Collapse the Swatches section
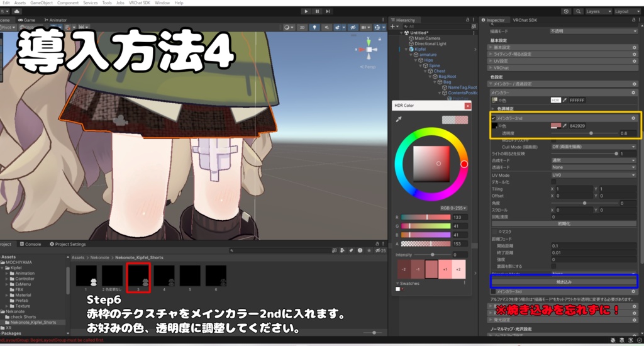This screenshot has height=346, width=644. [397, 284]
